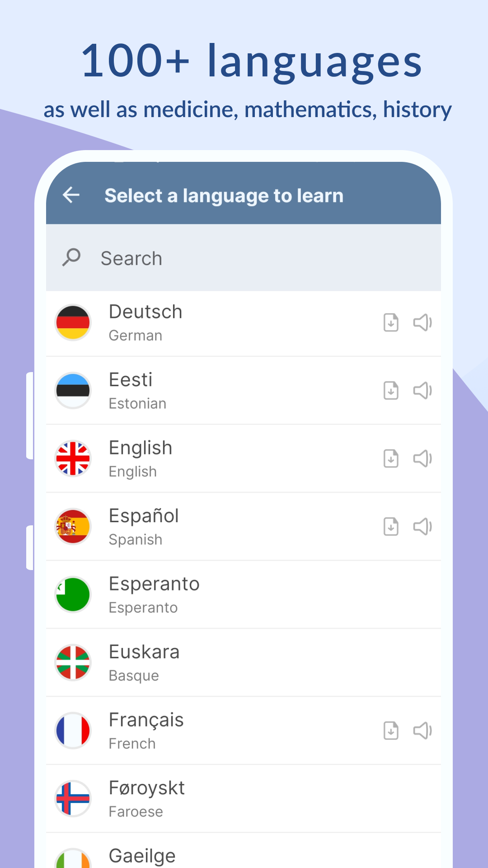
Task: Download the Estonian language pack
Action: (391, 391)
